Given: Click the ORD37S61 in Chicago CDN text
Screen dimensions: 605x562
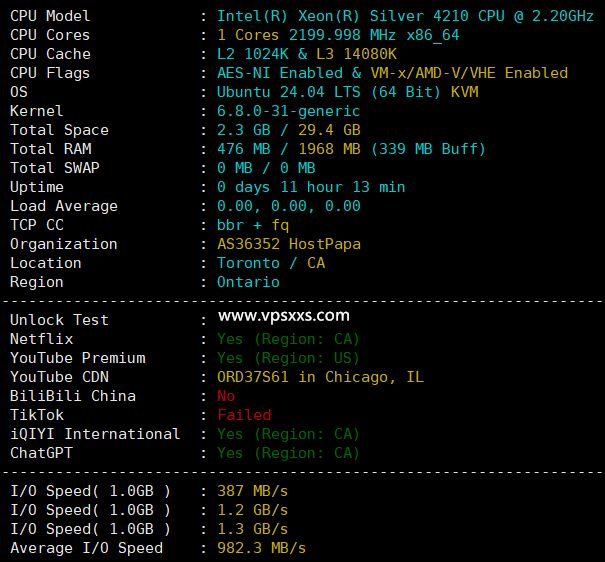Looking at the screenshot, I should coord(320,377).
